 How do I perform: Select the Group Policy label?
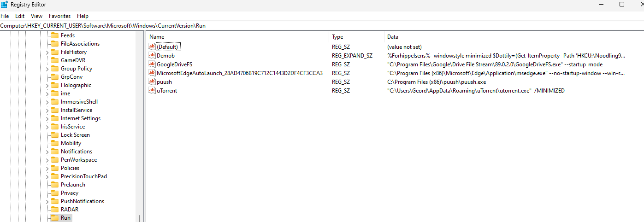click(x=77, y=69)
